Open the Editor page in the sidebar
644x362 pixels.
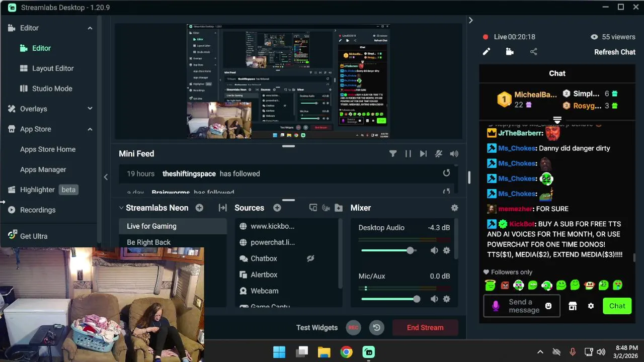pos(41,48)
